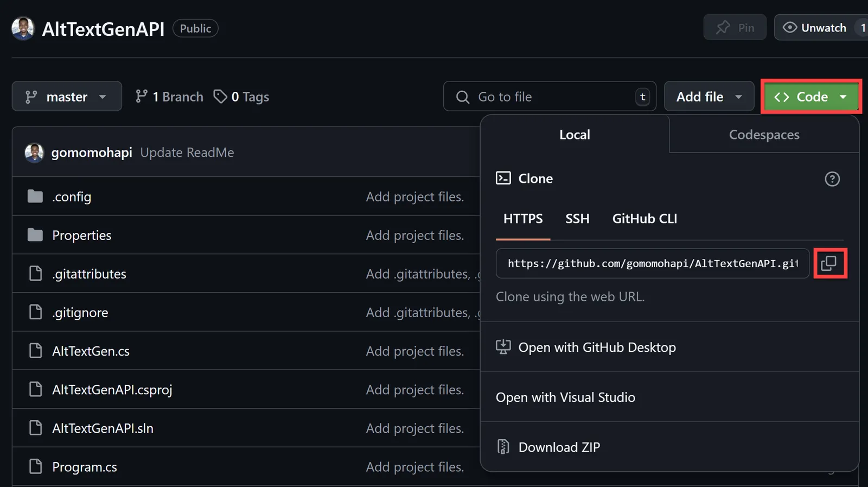The image size is (868, 487).
Task: Choose Open with GitHub Desktop
Action: pyautogui.click(x=669, y=347)
